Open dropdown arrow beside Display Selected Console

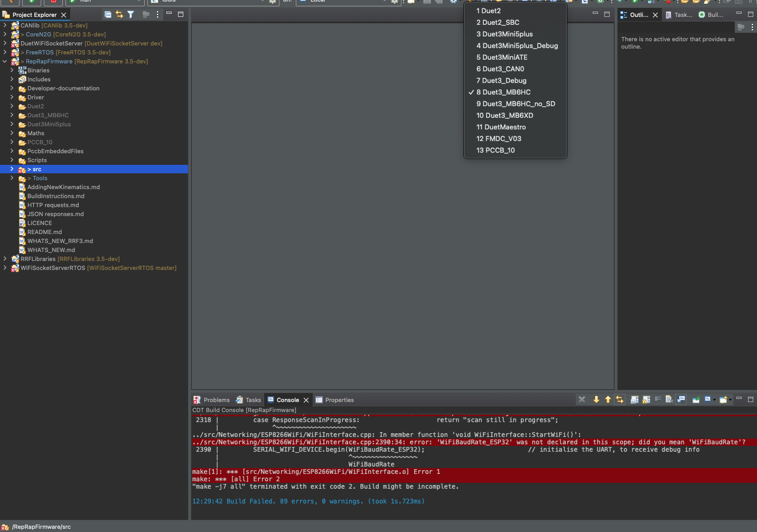point(714,400)
